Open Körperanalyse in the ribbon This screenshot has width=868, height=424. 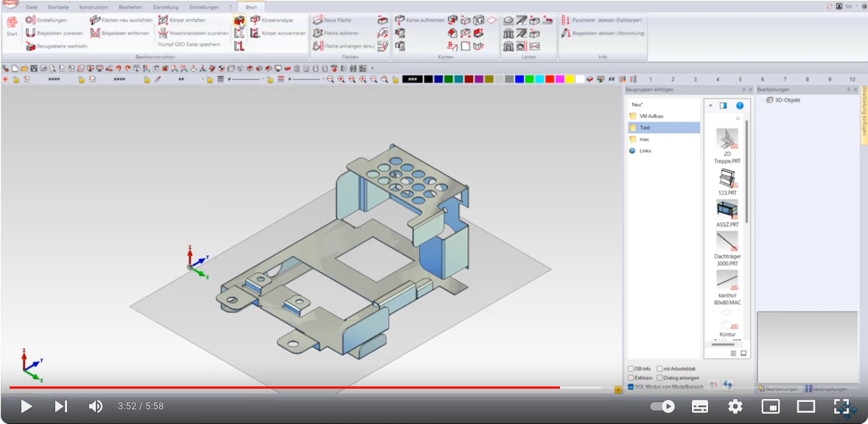point(255,20)
